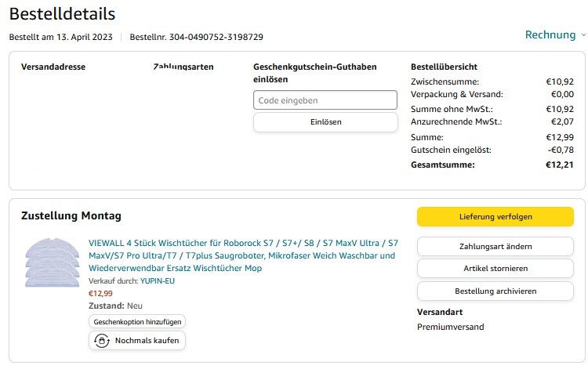588x369 pixels.
Task: Click the red product price €12,99
Action: (100, 293)
